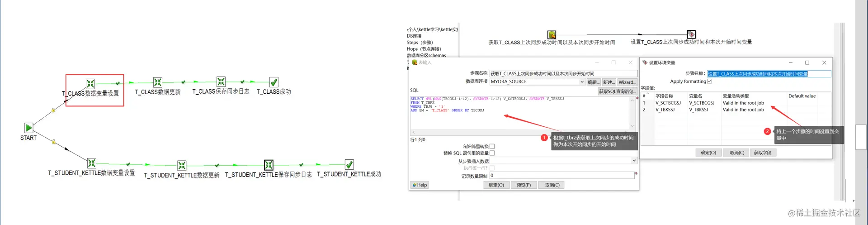Click the 设置环境变量 dialog title icon

point(645,62)
